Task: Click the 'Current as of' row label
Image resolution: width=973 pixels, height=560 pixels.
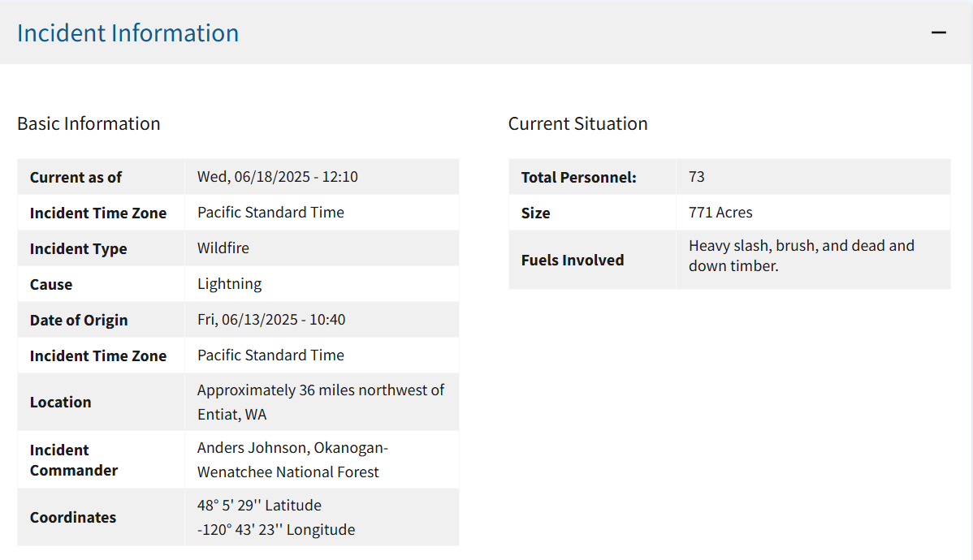Action: [76, 177]
